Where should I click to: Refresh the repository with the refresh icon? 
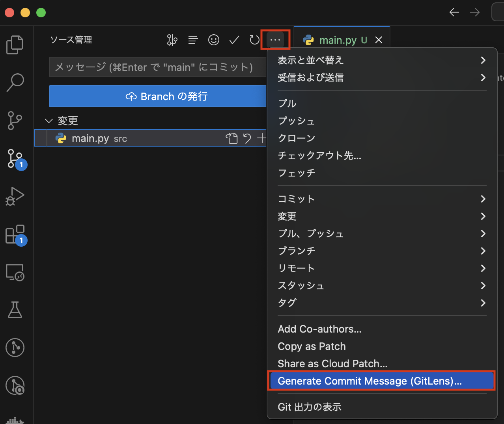click(254, 40)
